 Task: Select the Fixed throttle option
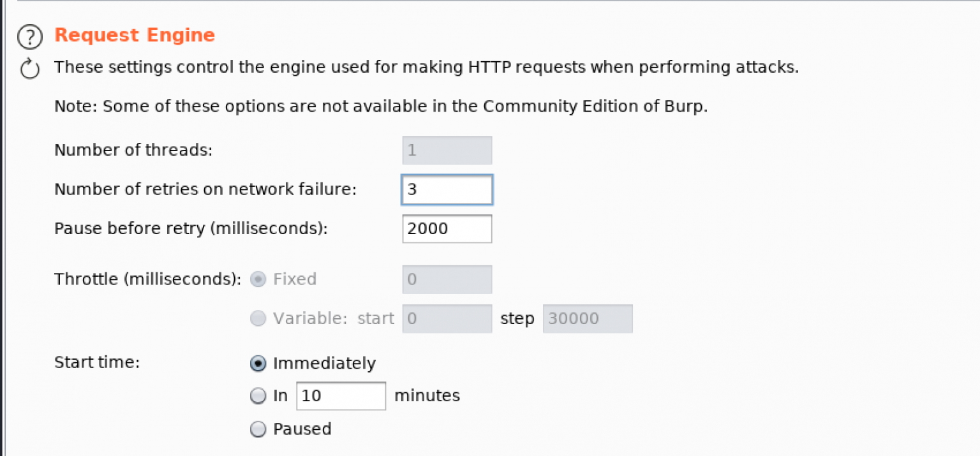click(258, 279)
